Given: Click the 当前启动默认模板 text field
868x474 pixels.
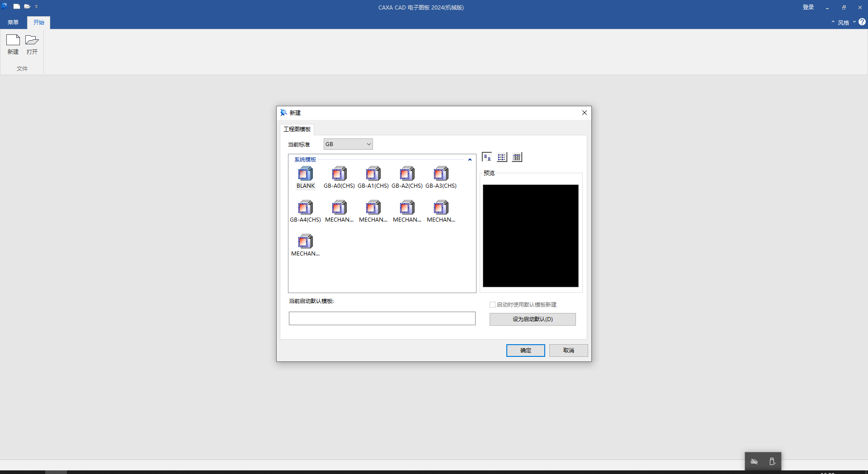Looking at the screenshot, I should coord(382,318).
